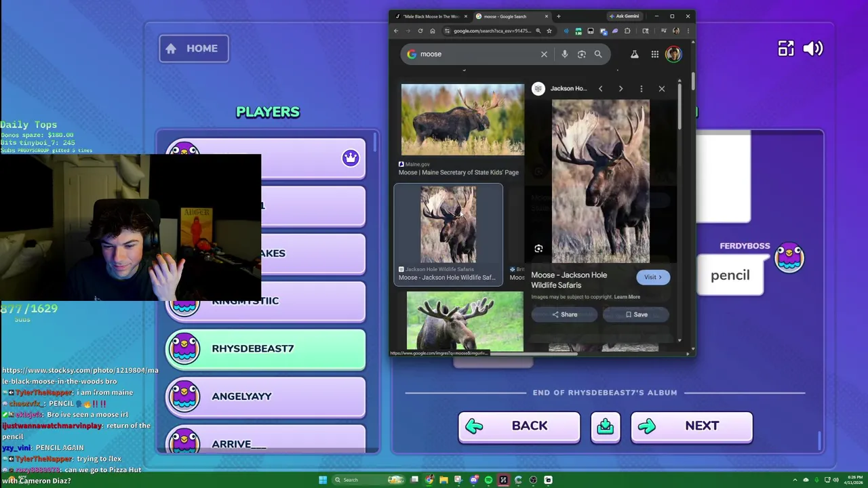Select player RHYSDEBEAST7 in the list

266,349
